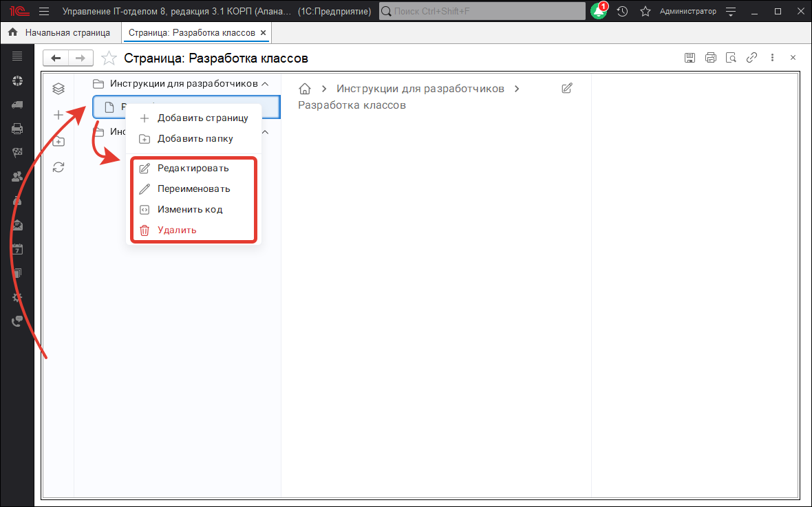This screenshot has height=507, width=812.
Task: Click the pencil edit icon near breadcrumb
Action: pos(567,88)
